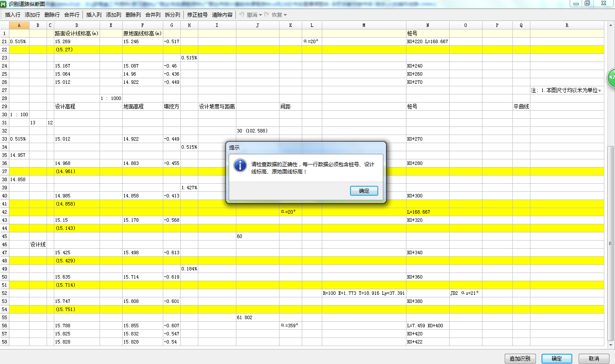615x364 pixels.
Task: Click cell K0+220 L=168.667
Action: pos(428,41)
